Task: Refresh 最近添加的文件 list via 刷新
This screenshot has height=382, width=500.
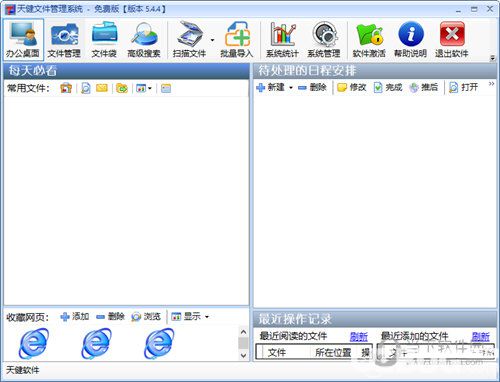Action: pos(480,337)
